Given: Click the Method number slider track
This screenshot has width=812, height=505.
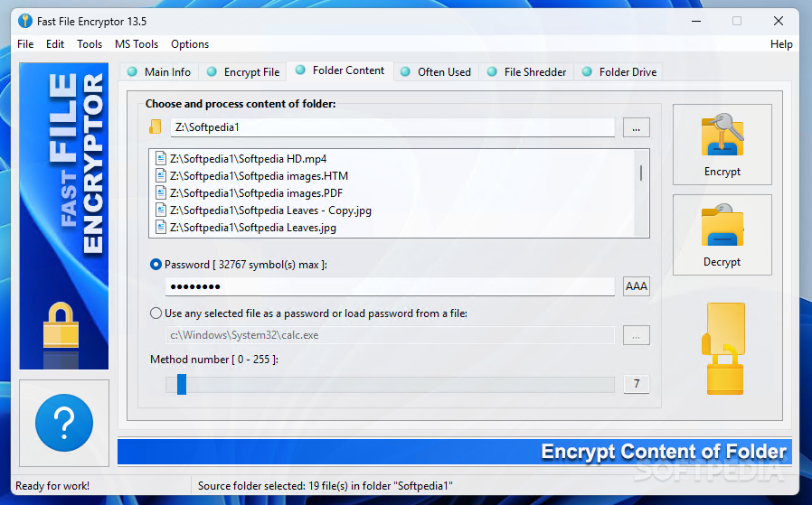Looking at the screenshot, I should (x=390, y=385).
